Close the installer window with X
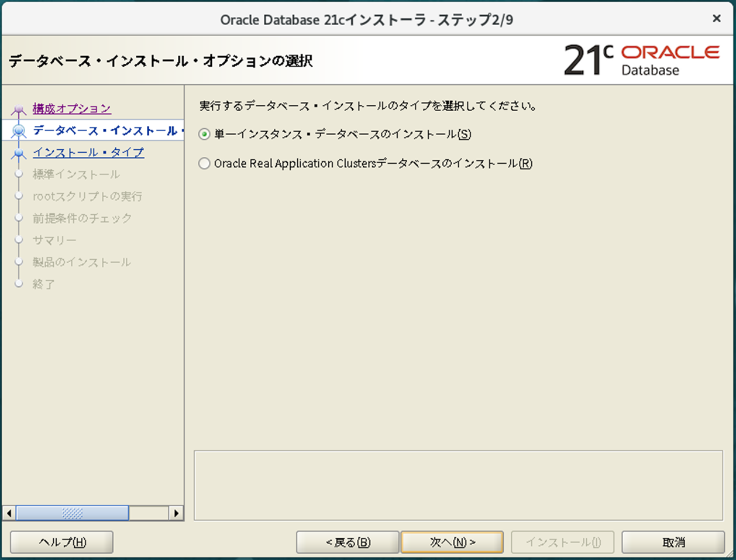Image resolution: width=736 pixels, height=560 pixels. coord(717,19)
